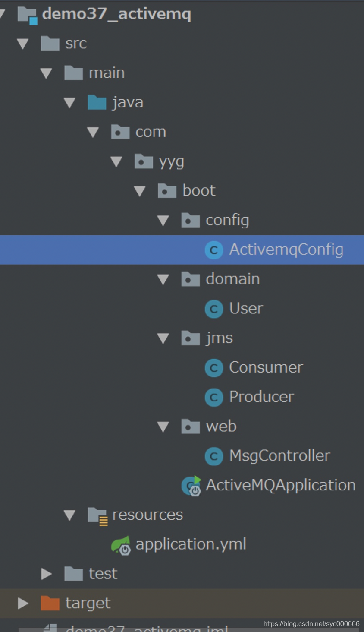This screenshot has width=364, height=632.
Task: Click the Consumer class icon
Action: (214, 367)
